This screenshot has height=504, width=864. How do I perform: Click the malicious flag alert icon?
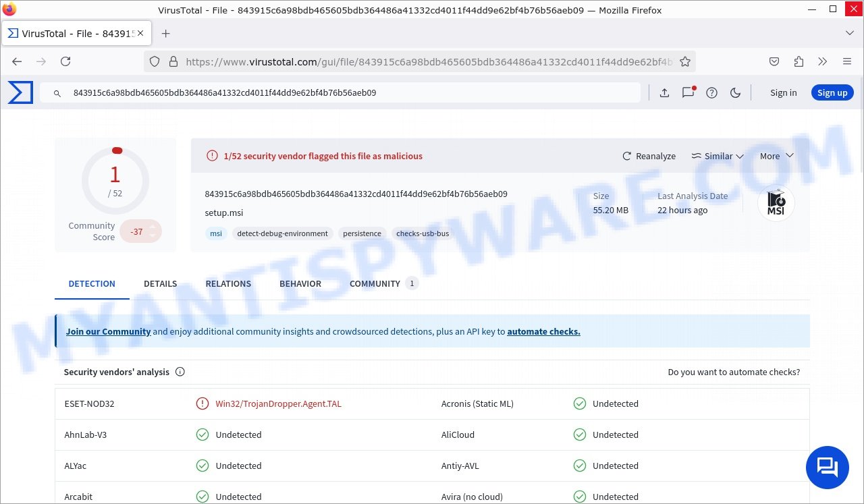coord(212,156)
